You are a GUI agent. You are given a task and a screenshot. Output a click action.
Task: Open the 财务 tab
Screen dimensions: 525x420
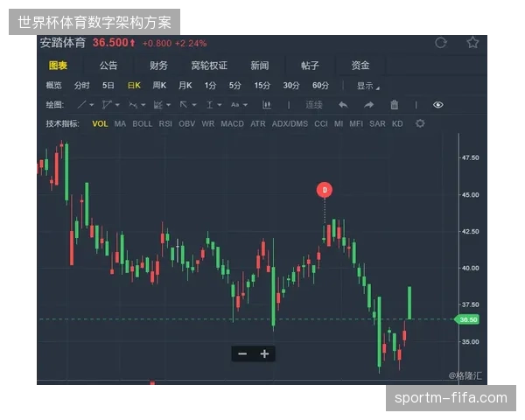point(158,66)
